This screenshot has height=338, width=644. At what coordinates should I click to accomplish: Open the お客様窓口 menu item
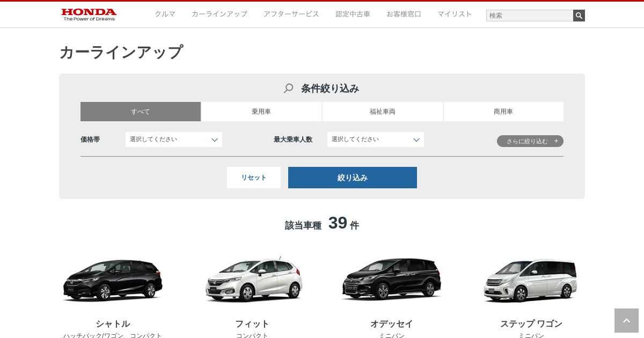pyautogui.click(x=404, y=14)
